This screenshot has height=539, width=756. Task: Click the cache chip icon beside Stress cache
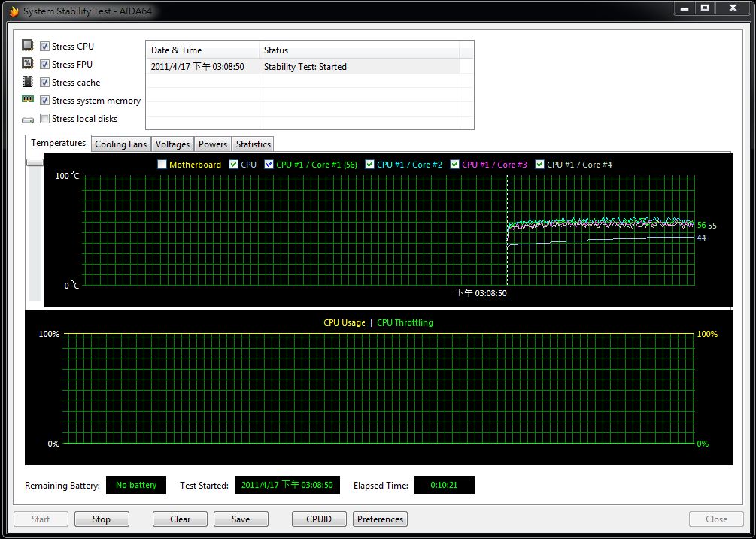pyautogui.click(x=28, y=81)
